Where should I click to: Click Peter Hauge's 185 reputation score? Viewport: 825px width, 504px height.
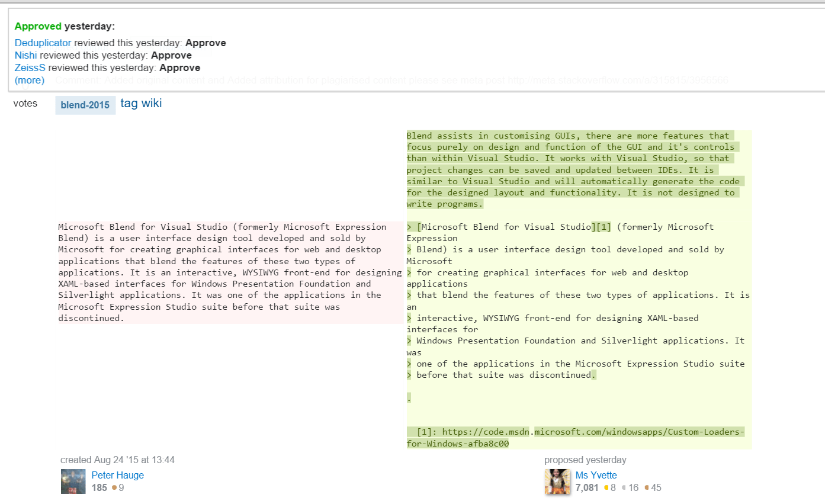pos(99,488)
